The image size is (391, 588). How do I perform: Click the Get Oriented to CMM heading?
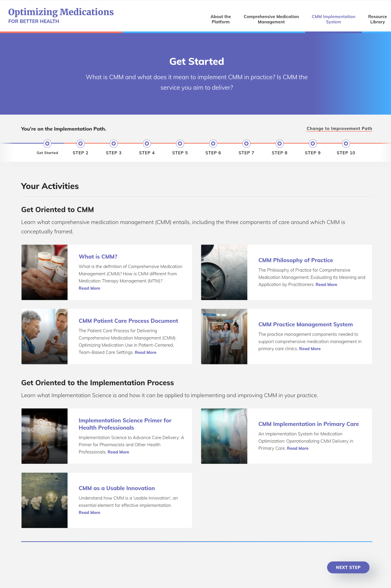click(58, 210)
